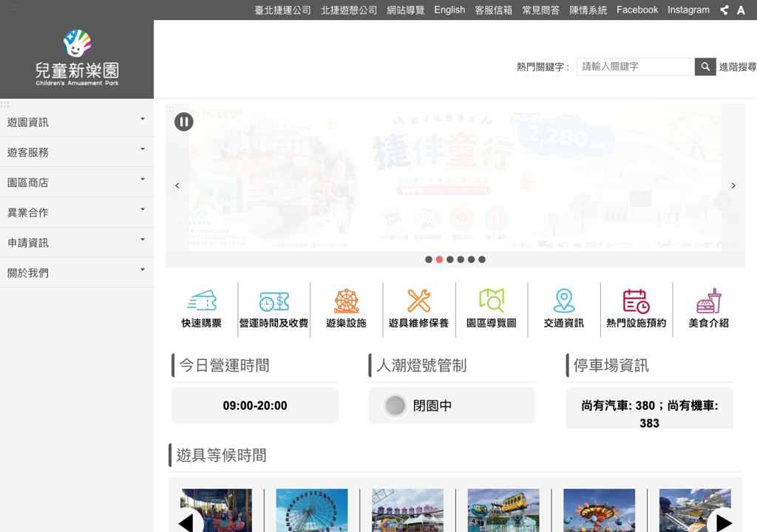The image size is (757, 532).
Task: Open the yellow monorail ride thumbnail
Action: (503, 511)
